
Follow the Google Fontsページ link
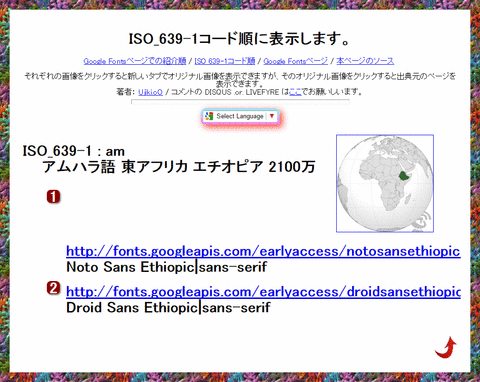[295, 61]
